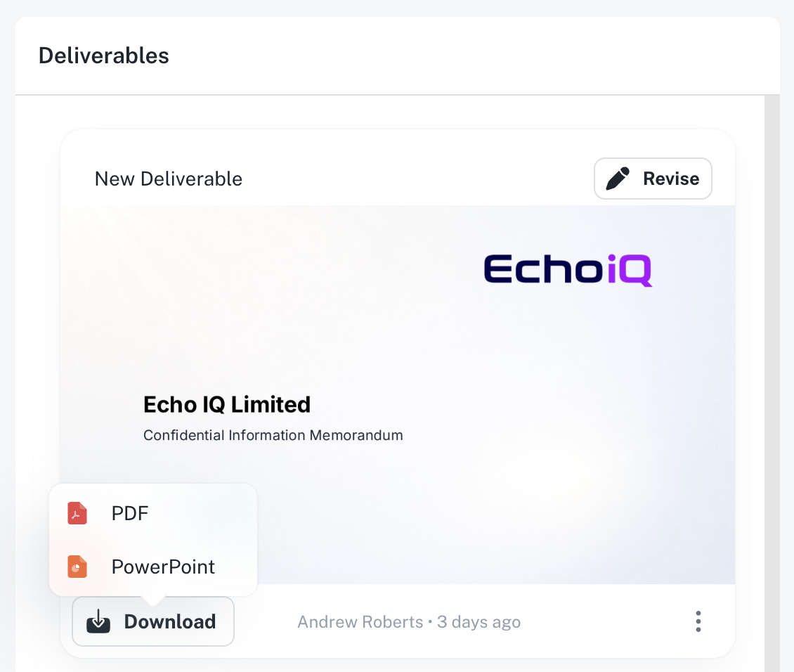794x672 pixels.
Task: Click the 'Echo IQ Limited' slide title
Action: pos(227,404)
